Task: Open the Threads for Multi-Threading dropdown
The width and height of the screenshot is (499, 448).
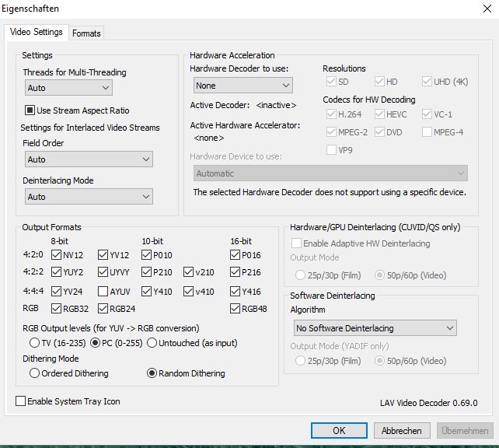Action: pos(68,88)
